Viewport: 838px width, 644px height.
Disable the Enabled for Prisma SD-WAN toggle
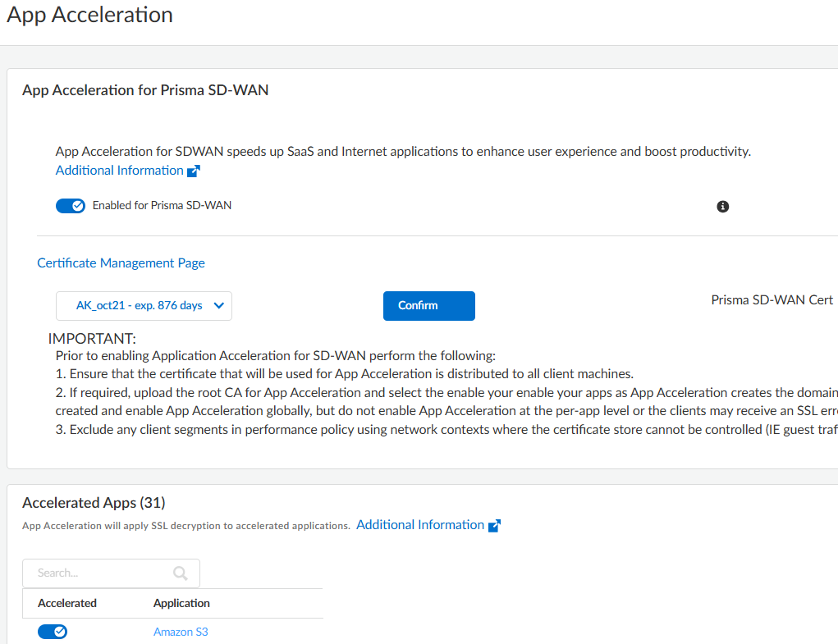(70, 206)
